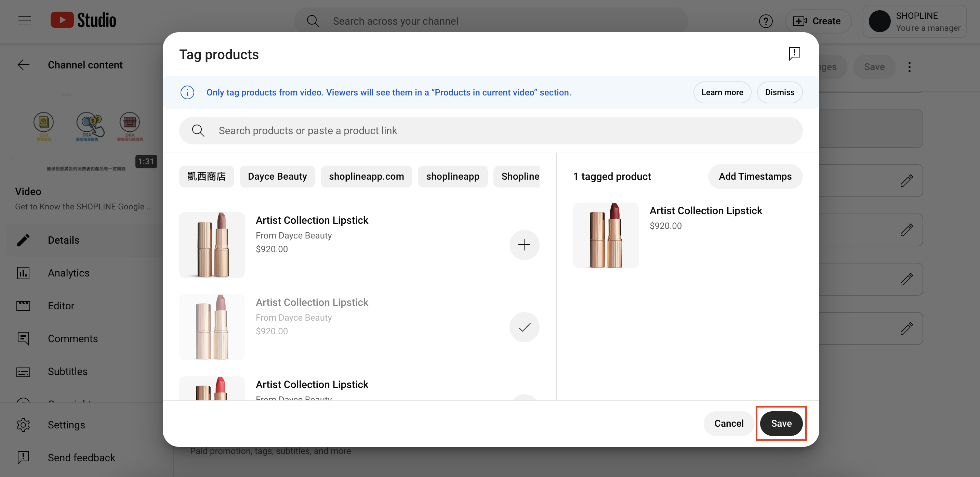Click the Subtitles icon in sidebar
This screenshot has width=980, height=477.
click(x=23, y=372)
